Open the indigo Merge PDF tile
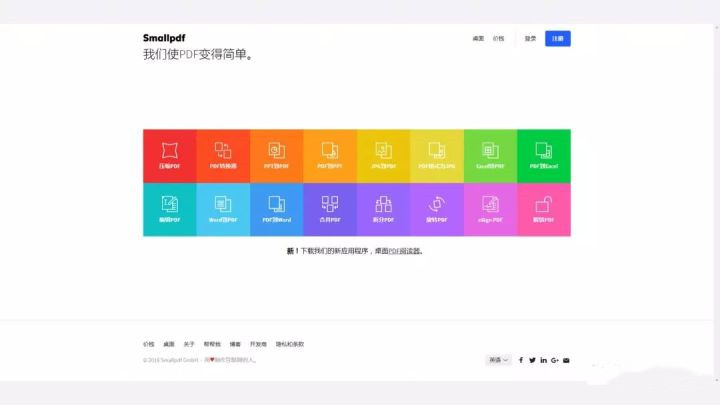720x405 pixels. point(330,209)
